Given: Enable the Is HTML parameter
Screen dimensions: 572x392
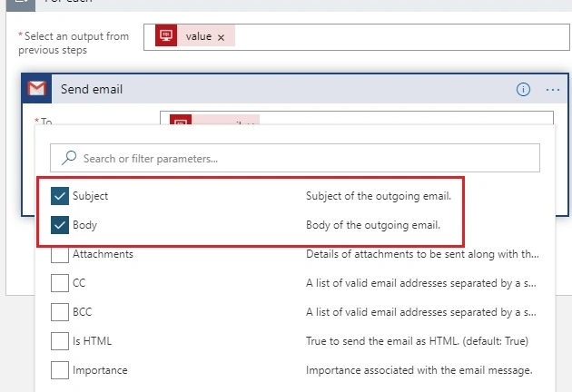Looking at the screenshot, I should [x=60, y=341].
